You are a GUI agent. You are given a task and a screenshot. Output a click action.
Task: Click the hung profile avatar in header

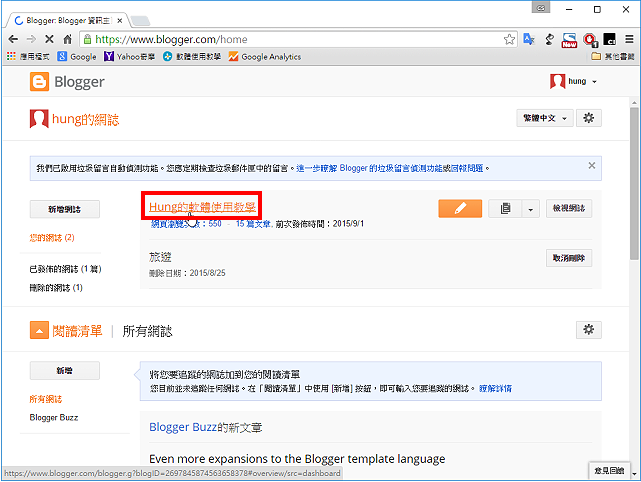557,81
